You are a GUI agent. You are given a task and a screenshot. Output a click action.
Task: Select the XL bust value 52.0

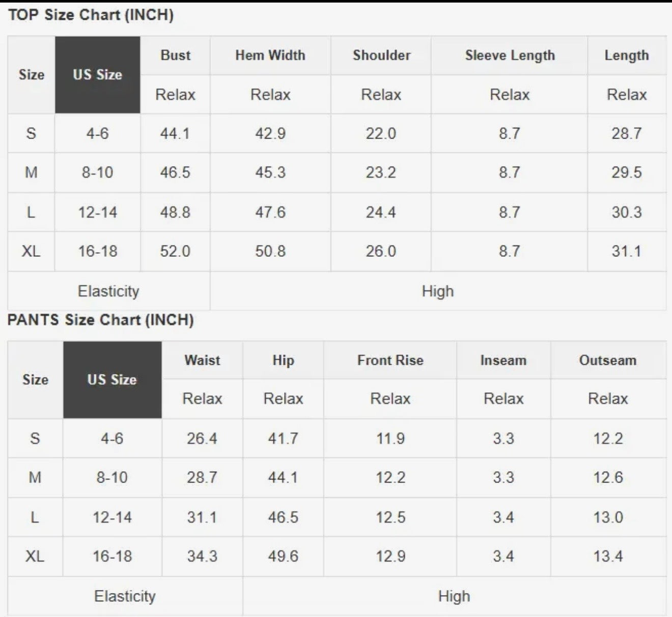pyautogui.click(x=175, y=251)
